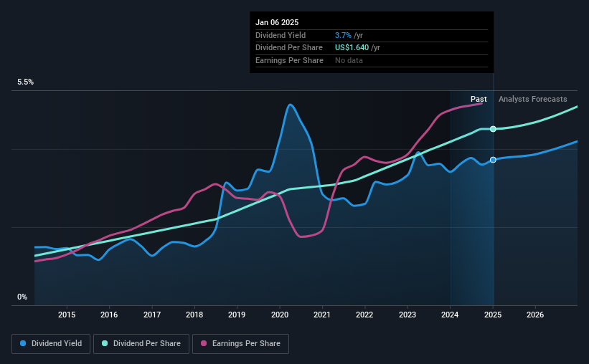This screenshot has height=364, width=589.
Task: Toggle the Dividend Per Share legend button
Action: 141,344
